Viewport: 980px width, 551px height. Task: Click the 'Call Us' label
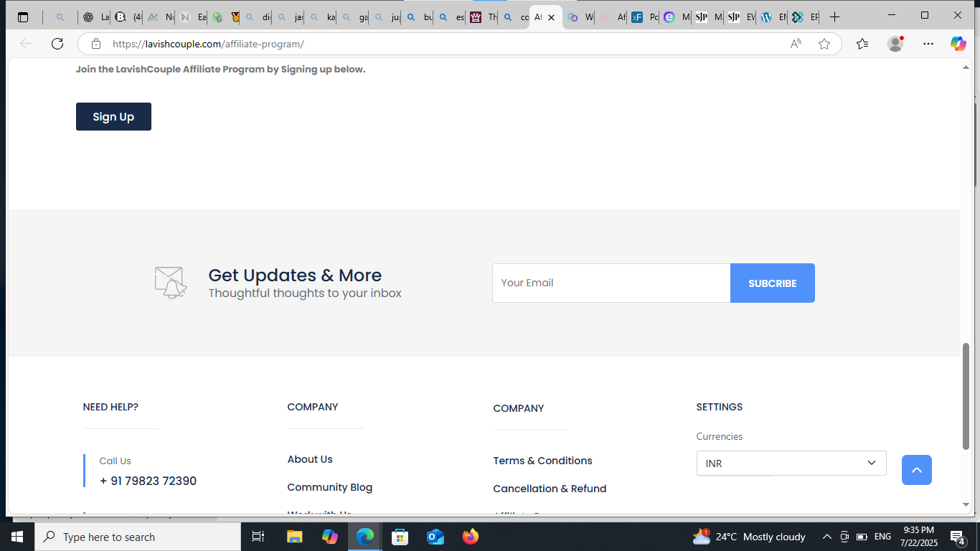pos(115,461)
